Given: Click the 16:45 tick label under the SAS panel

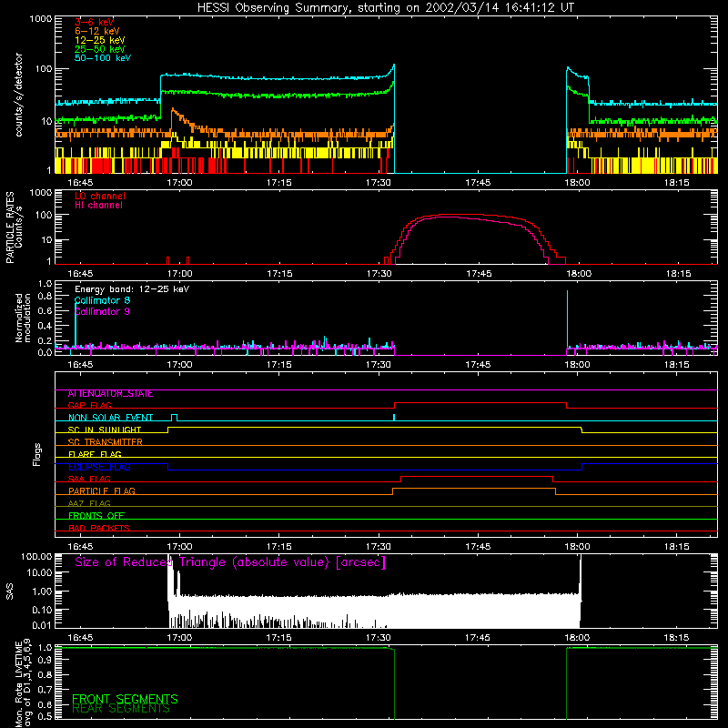Looking at the screenshot, I should pos(80,638).
